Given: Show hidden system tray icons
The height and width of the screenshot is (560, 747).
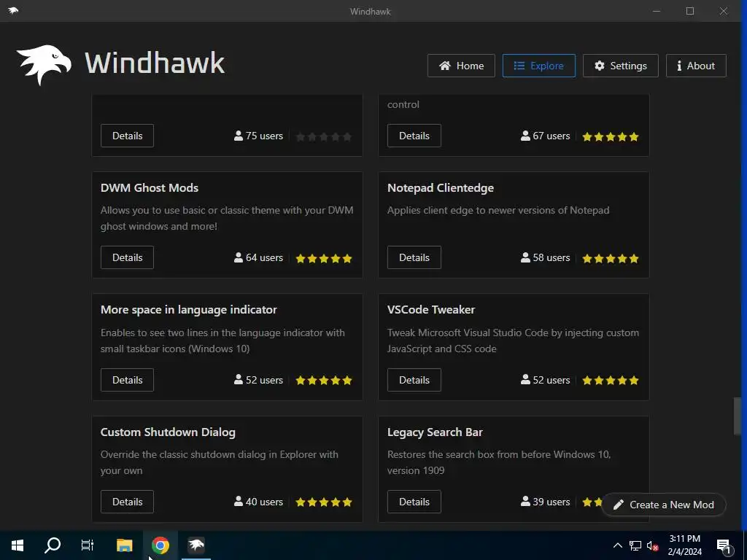Looking at the screenshot, I should coord(617,545).
